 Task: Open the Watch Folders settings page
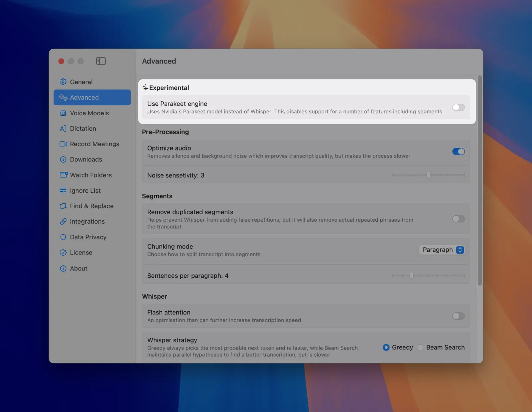[92, 175]
